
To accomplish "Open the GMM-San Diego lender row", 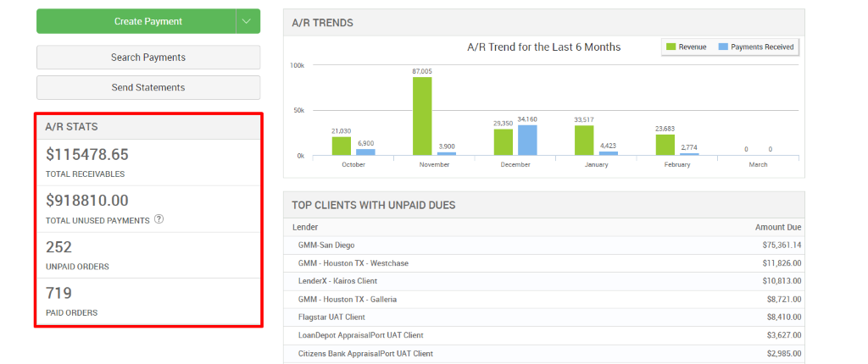I will coord(543,245).
